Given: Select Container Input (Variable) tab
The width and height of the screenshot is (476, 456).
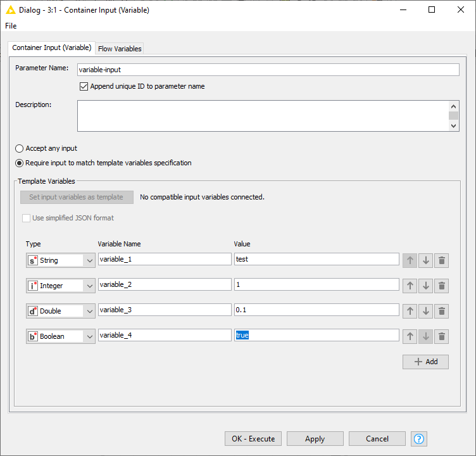Looking at the screenshot, I should [52, 47].
